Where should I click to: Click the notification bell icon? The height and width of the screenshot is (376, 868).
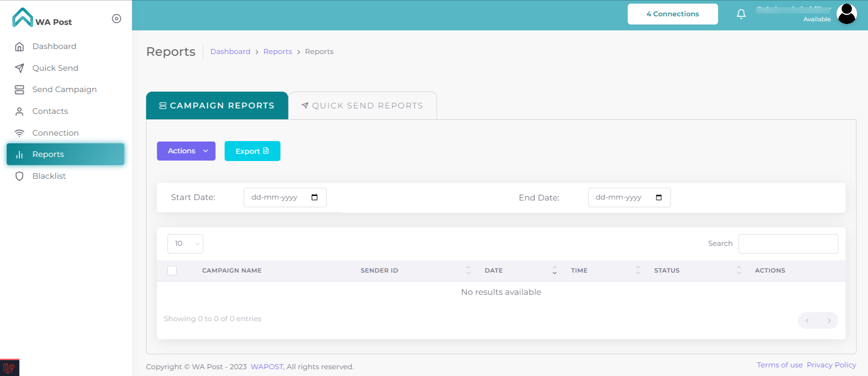[741, 14]
